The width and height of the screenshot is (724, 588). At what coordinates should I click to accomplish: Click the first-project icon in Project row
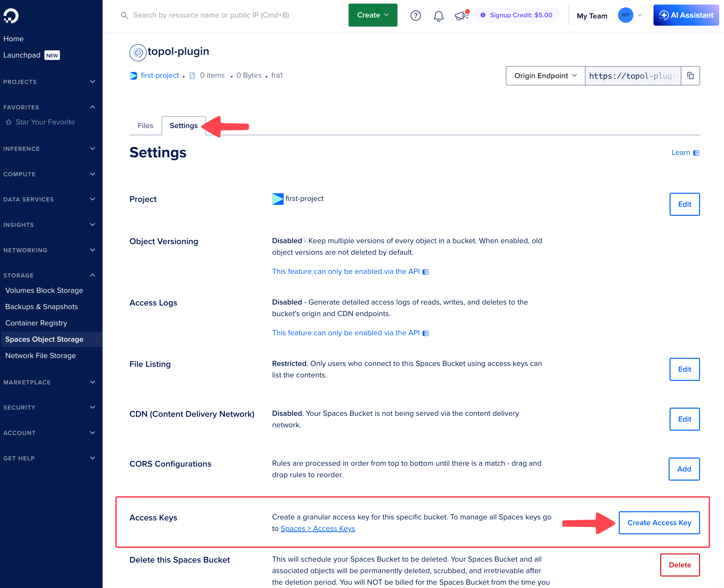[x=278, y=199]
